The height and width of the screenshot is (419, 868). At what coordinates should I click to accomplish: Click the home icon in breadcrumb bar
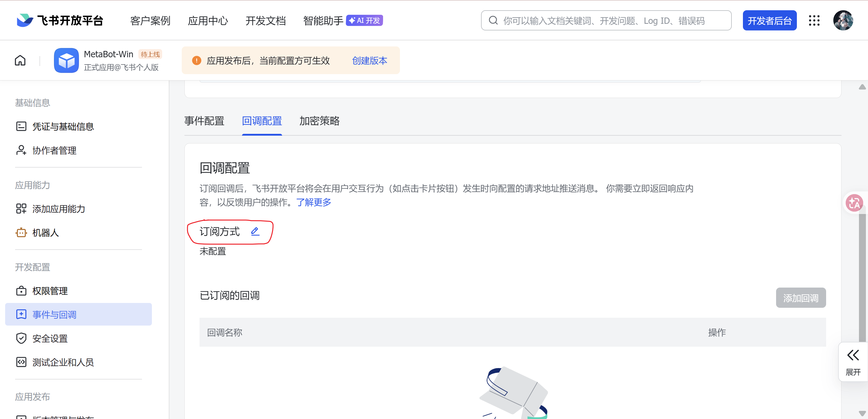[20, 61]
